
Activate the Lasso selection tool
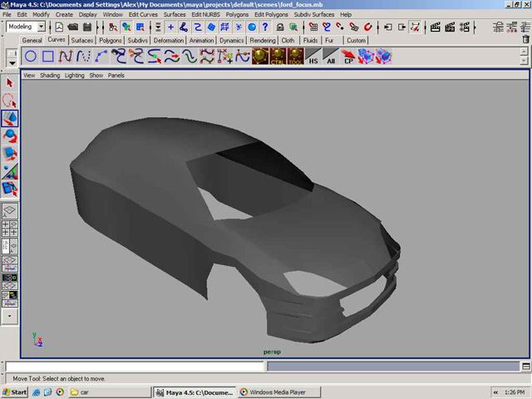pyautogui.click(x=10, y=101)
